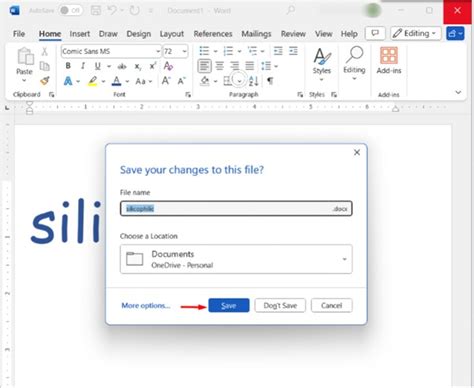Expand the font size dropdown
Viewport: 474px width, 388px height.
pos(184,52)
